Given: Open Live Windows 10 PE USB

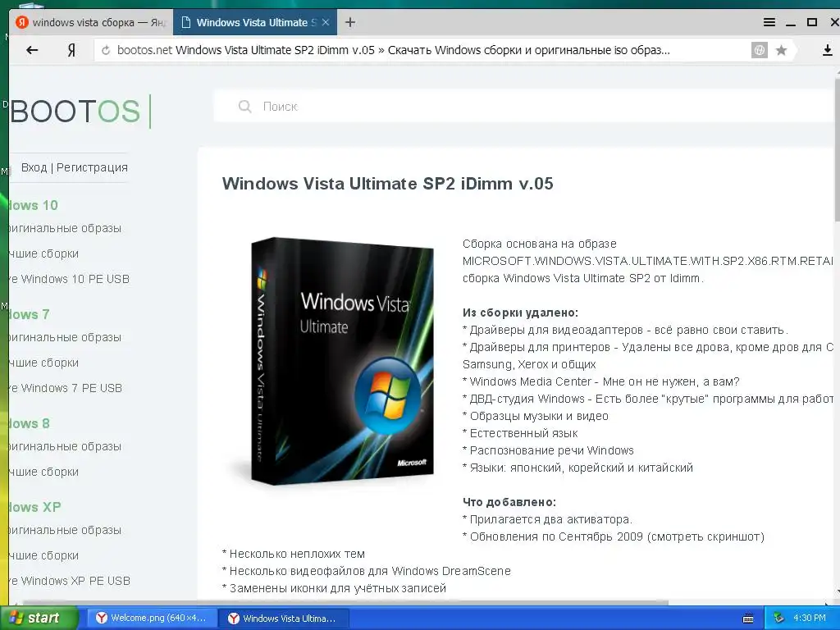Looking at the screenshot, I should [69, 279].
